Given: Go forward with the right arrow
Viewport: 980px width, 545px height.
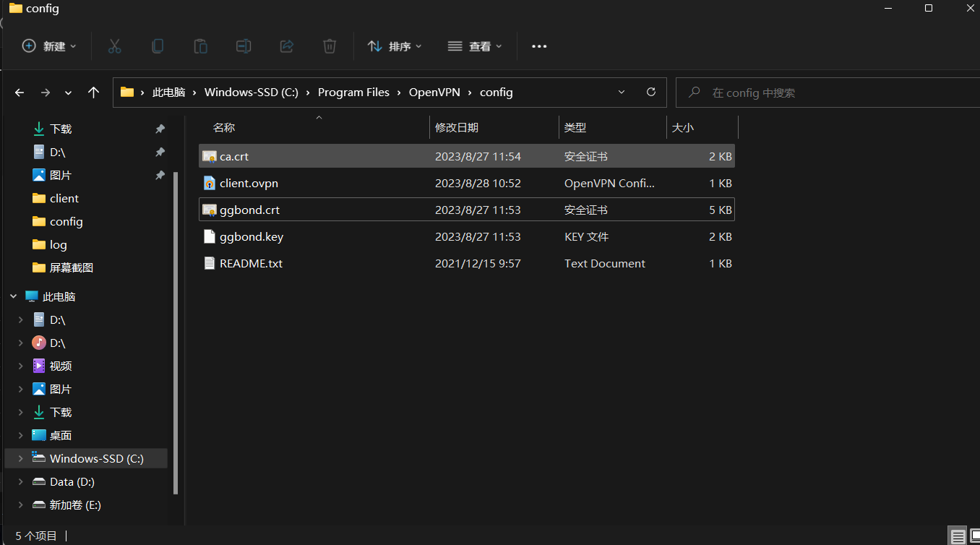Looking at the screenshot, I should (x=46, y=93).
